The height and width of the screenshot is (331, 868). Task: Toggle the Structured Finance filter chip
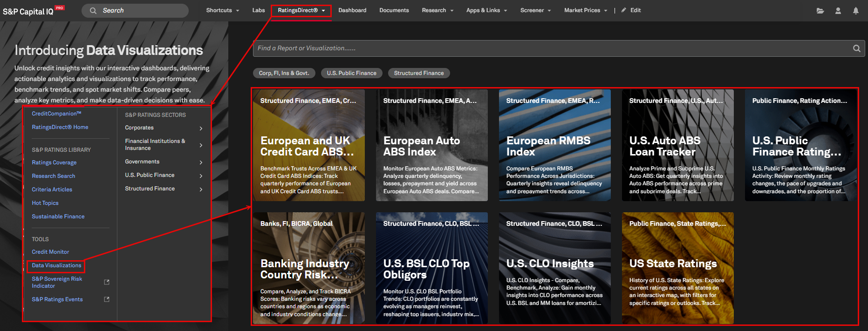[x=418, y=73]
